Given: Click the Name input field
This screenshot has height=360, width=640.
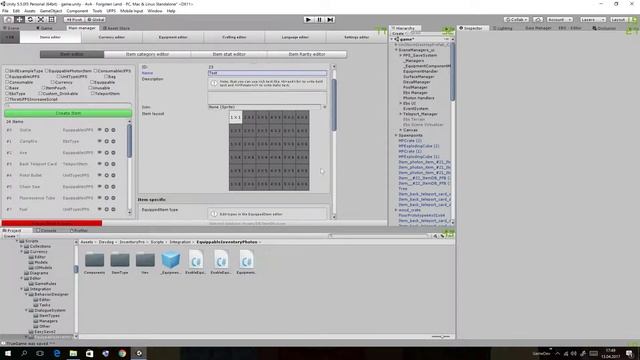Looking at the screenshot, I should tap(267, 73).
